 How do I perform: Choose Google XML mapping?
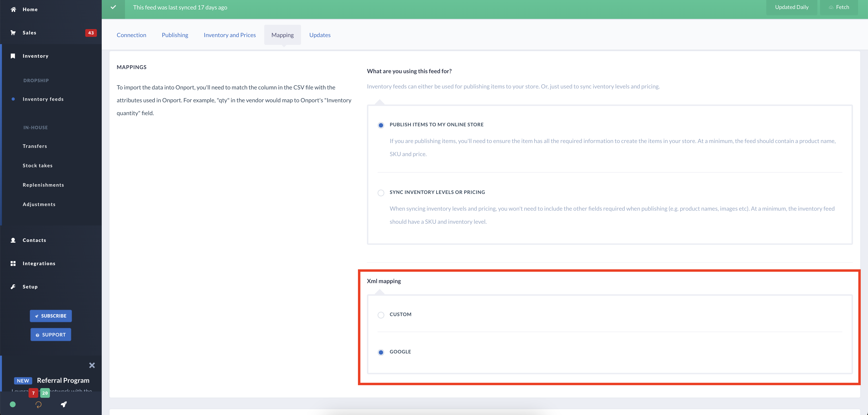click(x=381, y=352)
